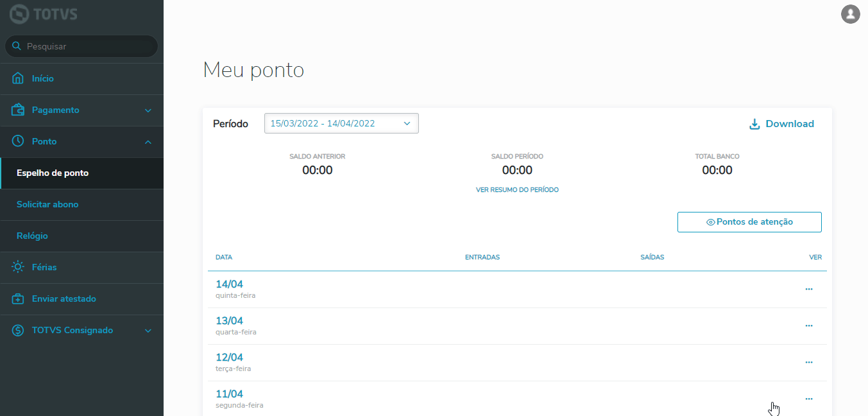Viewport: 868px width, 416px height.
Task: Expand the TOTVS Consignado chevron
Action: point(148,331)
